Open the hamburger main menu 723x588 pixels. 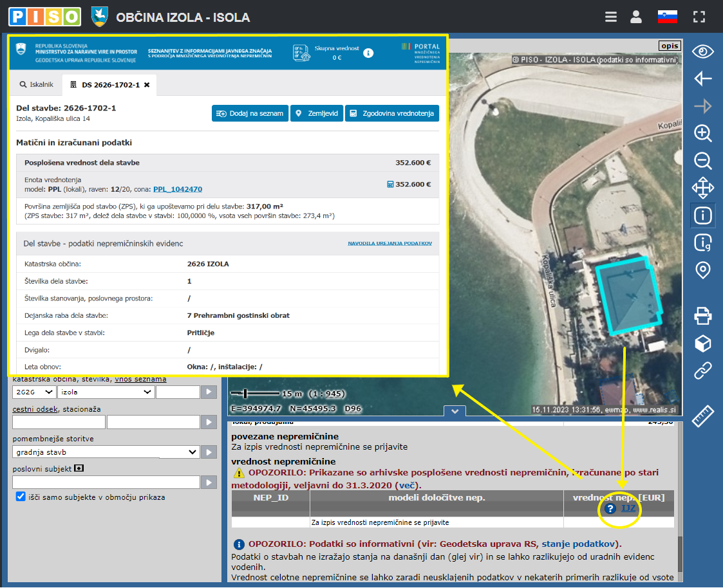point(611,17)
